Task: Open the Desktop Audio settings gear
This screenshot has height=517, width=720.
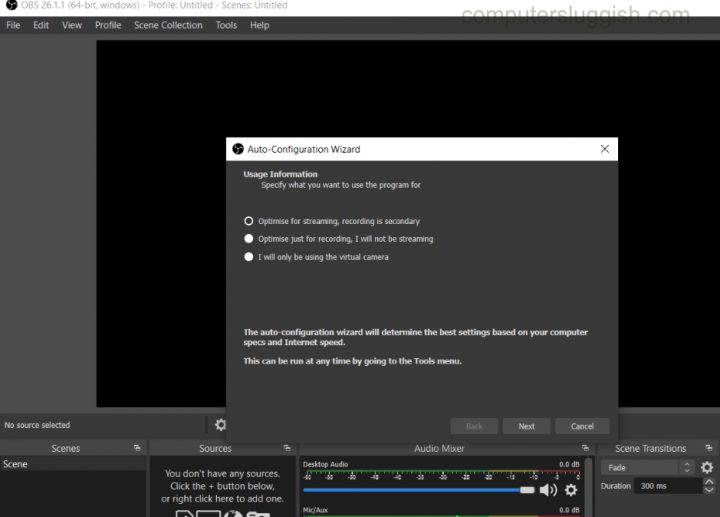Action: [x=571, y=490]
